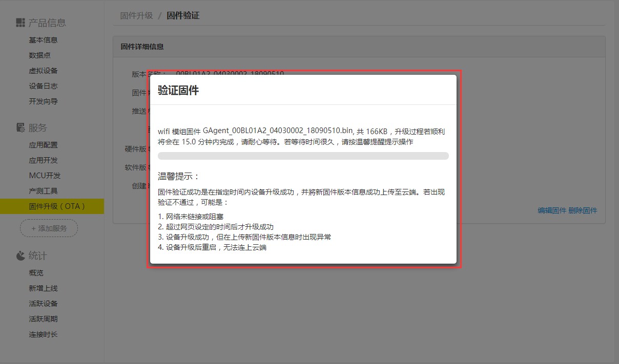
Task: Open 开发向导 in sidebar
Action: (43, 101)
